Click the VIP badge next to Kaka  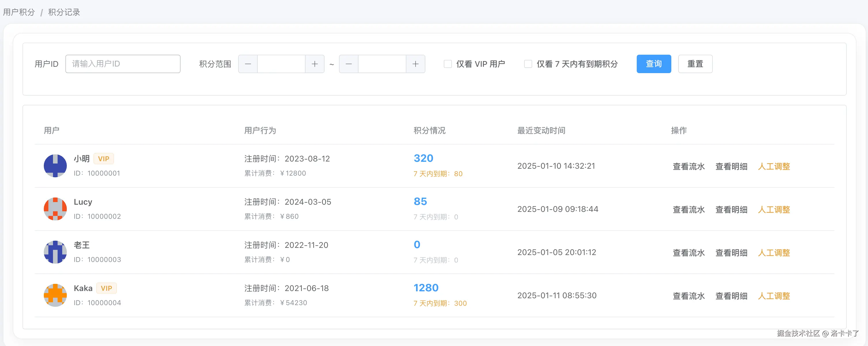[x=106, y=288]
